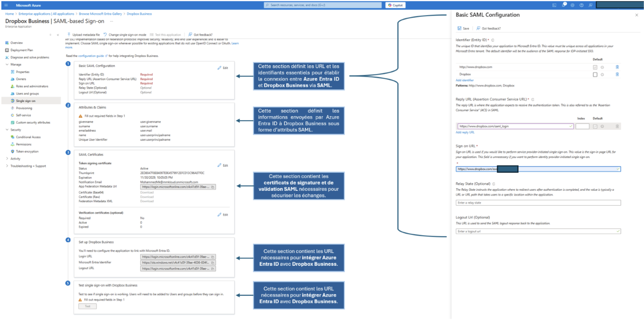Image resolution: width=644 pixels, height=335 pixels.
Task: Copy the Logout URL value
Action: coord(213,269)
